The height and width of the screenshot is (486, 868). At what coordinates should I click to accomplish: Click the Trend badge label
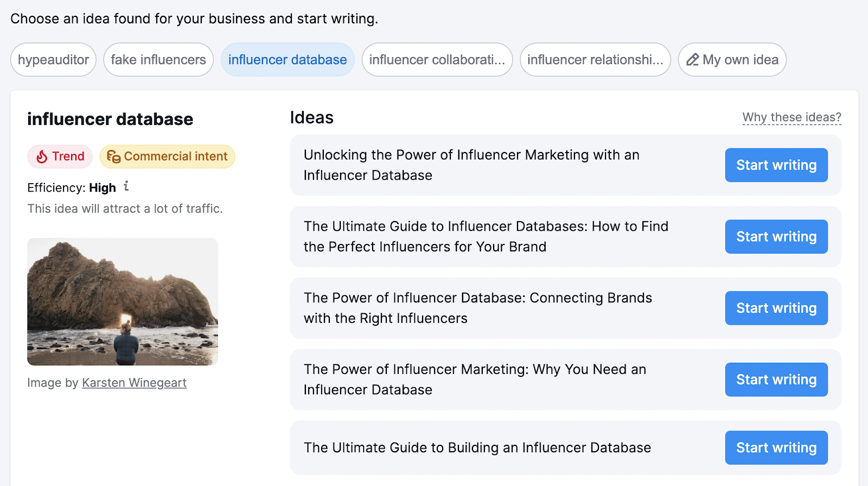[x=68, y=156]
